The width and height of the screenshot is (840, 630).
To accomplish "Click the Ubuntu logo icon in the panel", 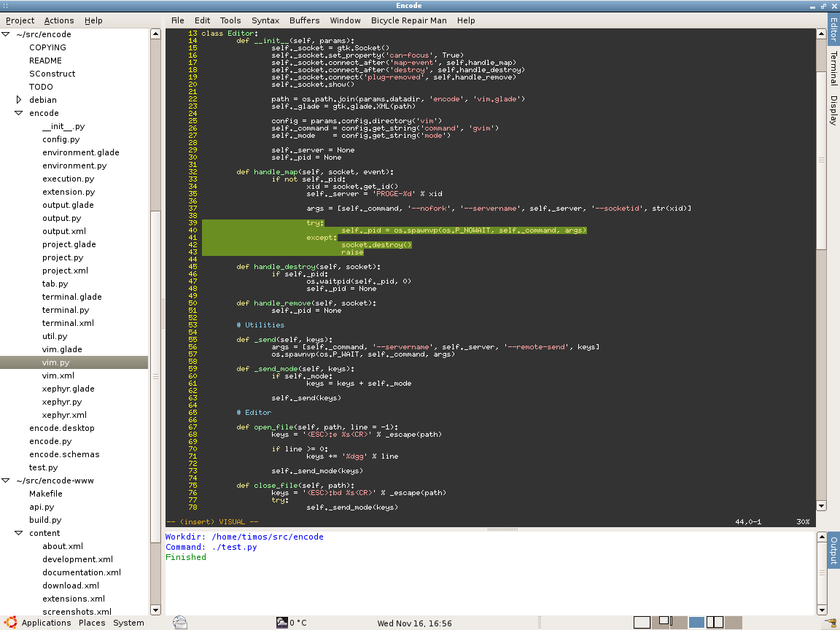I will point(10,623).
